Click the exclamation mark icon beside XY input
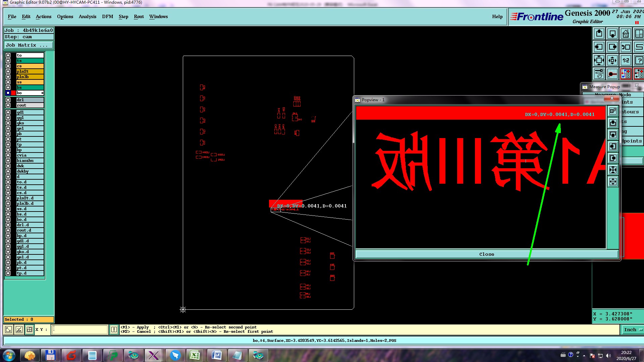Viewport: 644px width, 362px height. pyautogui.click(x=114, y=329)
